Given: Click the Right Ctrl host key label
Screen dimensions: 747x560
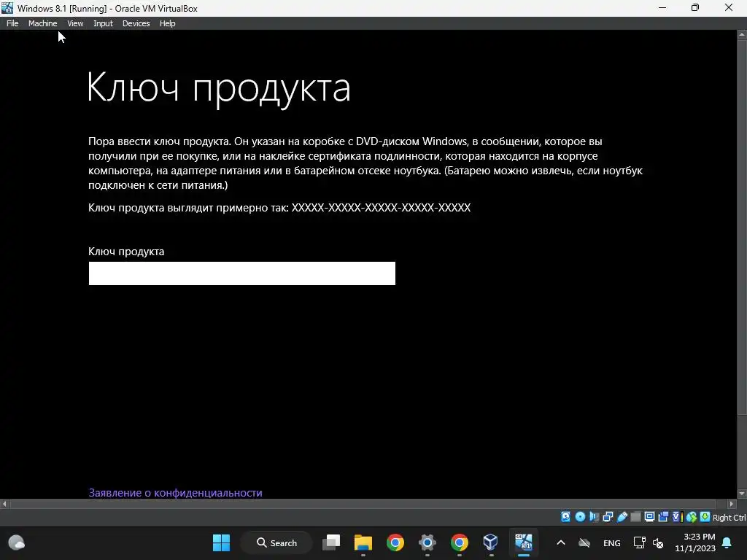Looking at the screenshot, I should coord(729,518).
